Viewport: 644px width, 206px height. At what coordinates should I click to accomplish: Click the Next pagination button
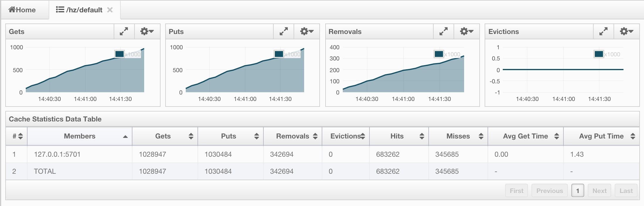coord(599,191)
